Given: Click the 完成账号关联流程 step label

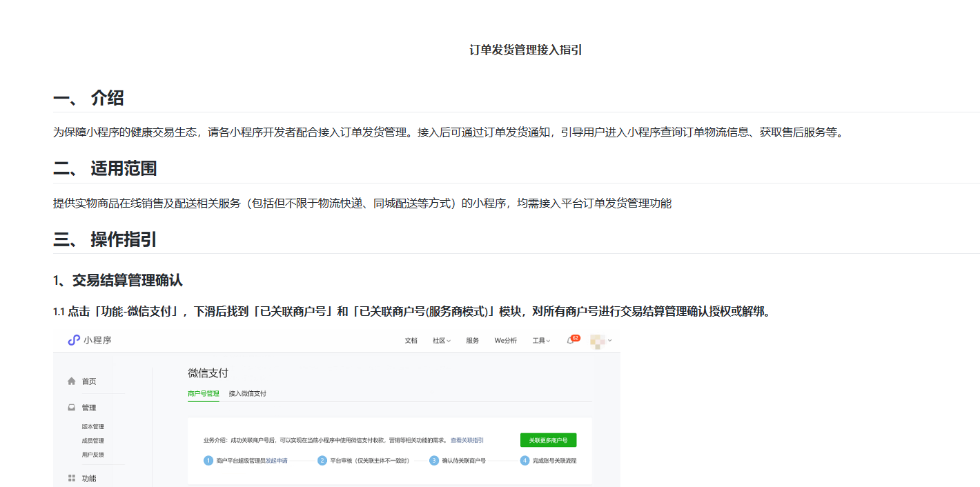Looking at the screenshot, I should pyautogui.click(x=555, y=460).
